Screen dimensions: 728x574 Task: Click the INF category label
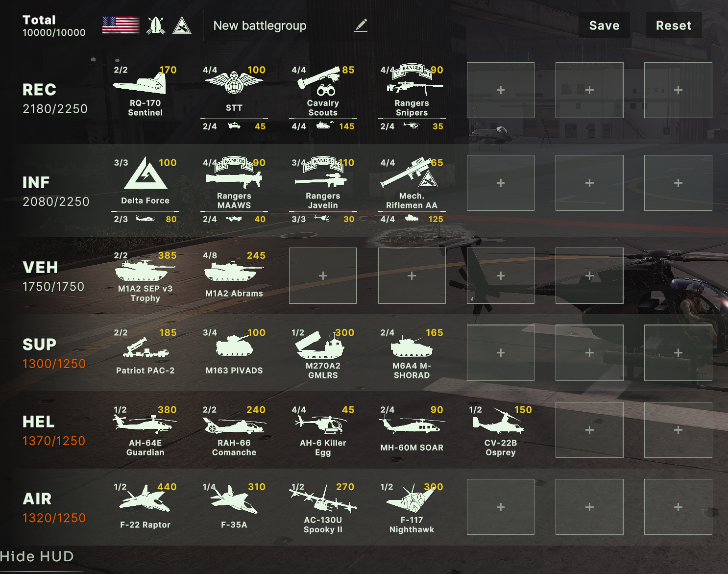pyautogui.click(x=36, y=182)
